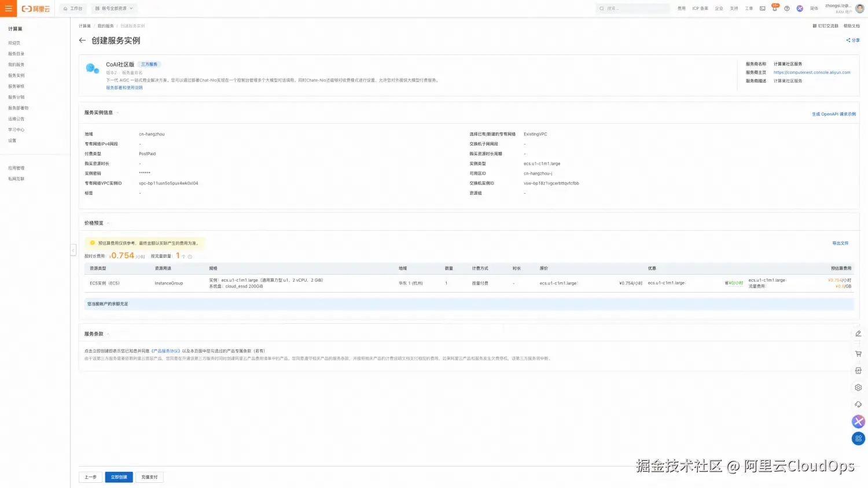Collapse the sidebar with the handle arrow
This screenshot has height=488, width=868.
pyautogui.click(x=73, y=250)
